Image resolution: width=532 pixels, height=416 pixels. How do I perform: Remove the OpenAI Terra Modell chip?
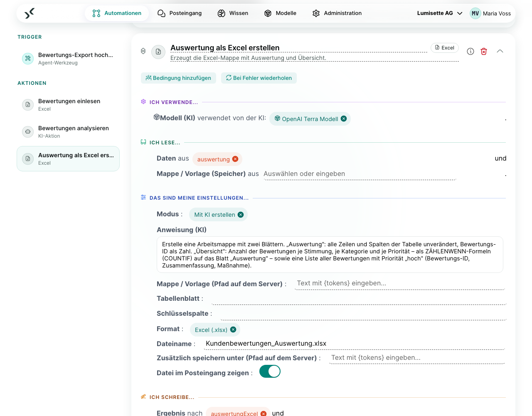click(344, 119)
